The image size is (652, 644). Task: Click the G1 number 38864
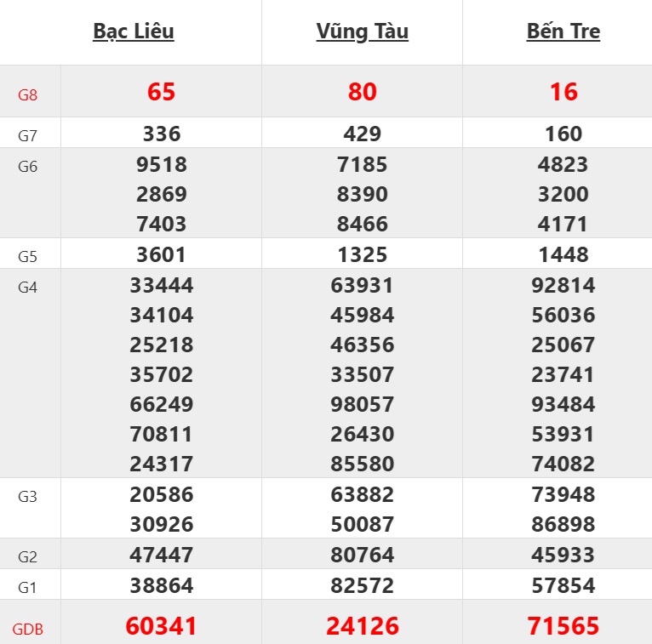[x=161, y=585]
